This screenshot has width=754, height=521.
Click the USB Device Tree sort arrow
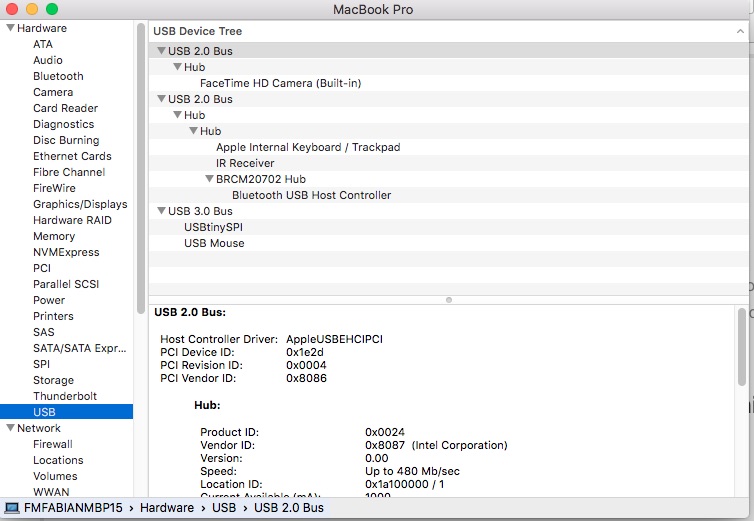click(740, 31)
